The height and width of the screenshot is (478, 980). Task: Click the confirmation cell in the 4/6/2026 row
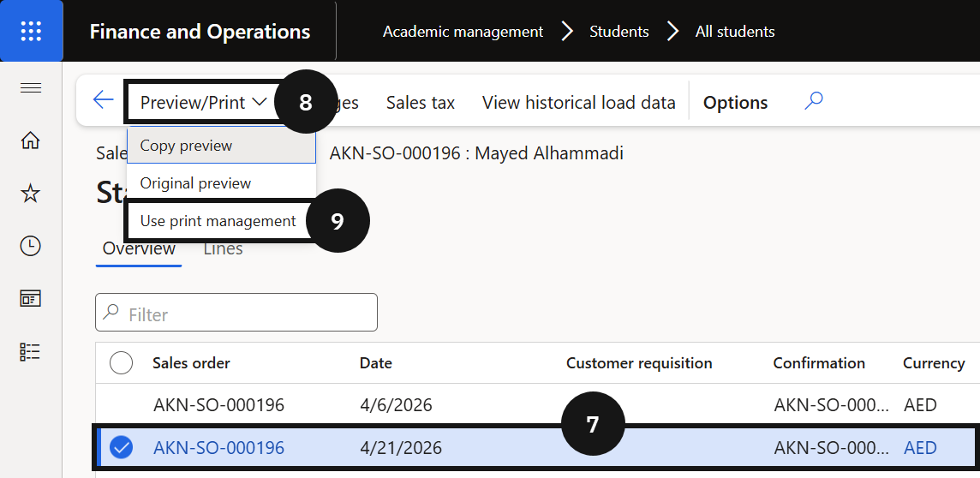pos(831,405)
